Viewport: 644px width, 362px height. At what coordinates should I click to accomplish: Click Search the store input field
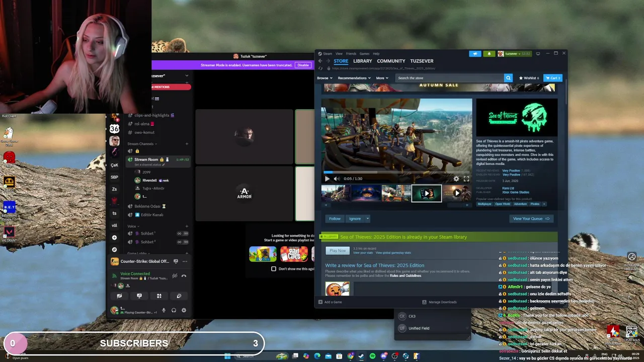click(x=450, y=78)
